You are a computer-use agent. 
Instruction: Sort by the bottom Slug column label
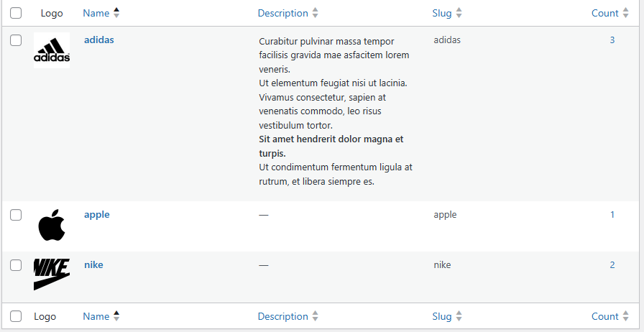click(442, 316)
